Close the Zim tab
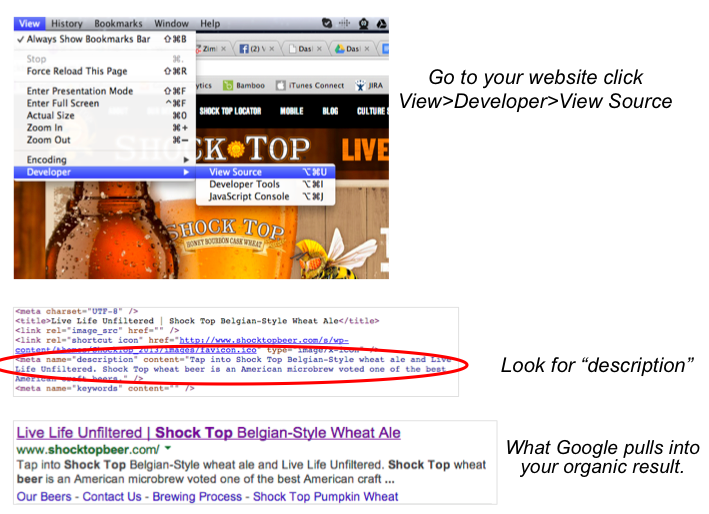Viewport: 709px width, 514px height. (223, 49)
